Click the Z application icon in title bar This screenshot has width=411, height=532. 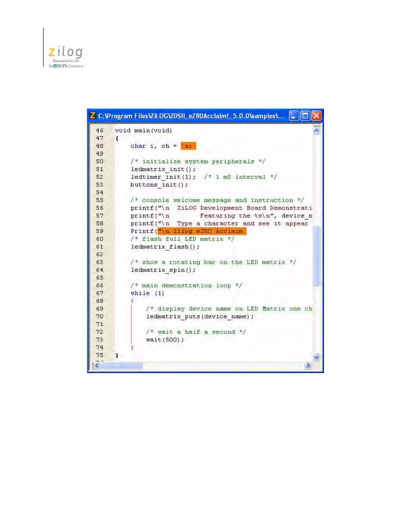pos(93,115)
